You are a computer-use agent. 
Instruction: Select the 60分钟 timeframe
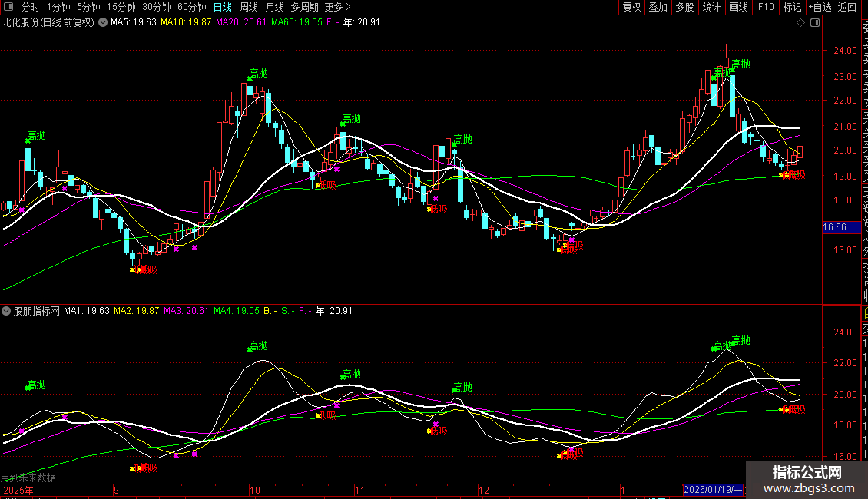click(191, 7)
